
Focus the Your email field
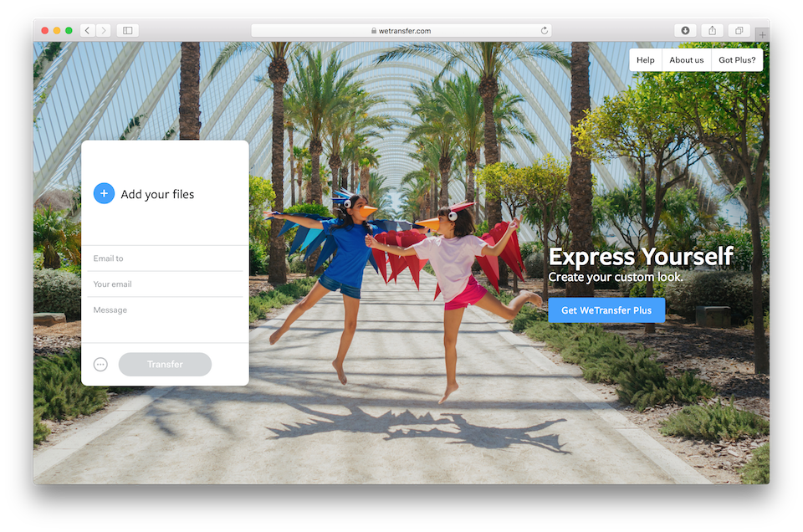pyautogui.click(x=165, y=284)
